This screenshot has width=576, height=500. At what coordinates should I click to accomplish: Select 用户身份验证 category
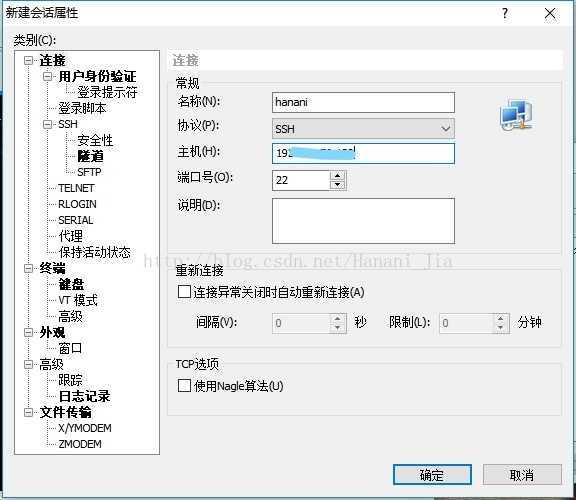tap(97, 76)
